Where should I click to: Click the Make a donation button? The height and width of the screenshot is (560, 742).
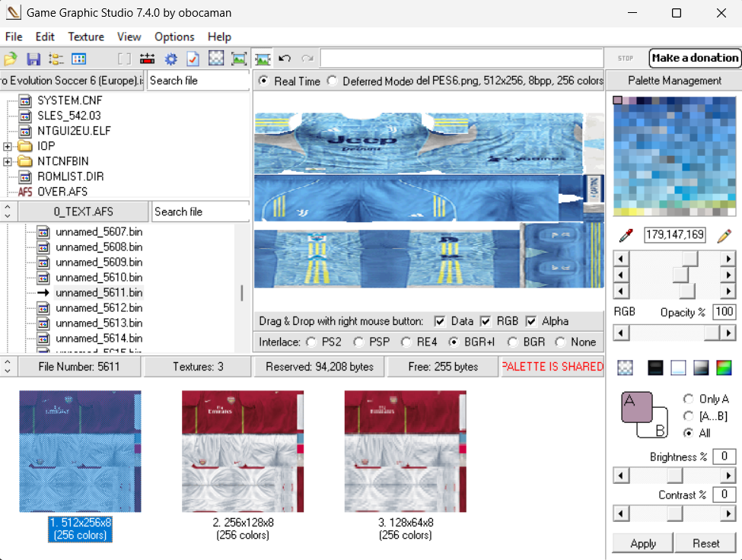click(x=695, y=58)
